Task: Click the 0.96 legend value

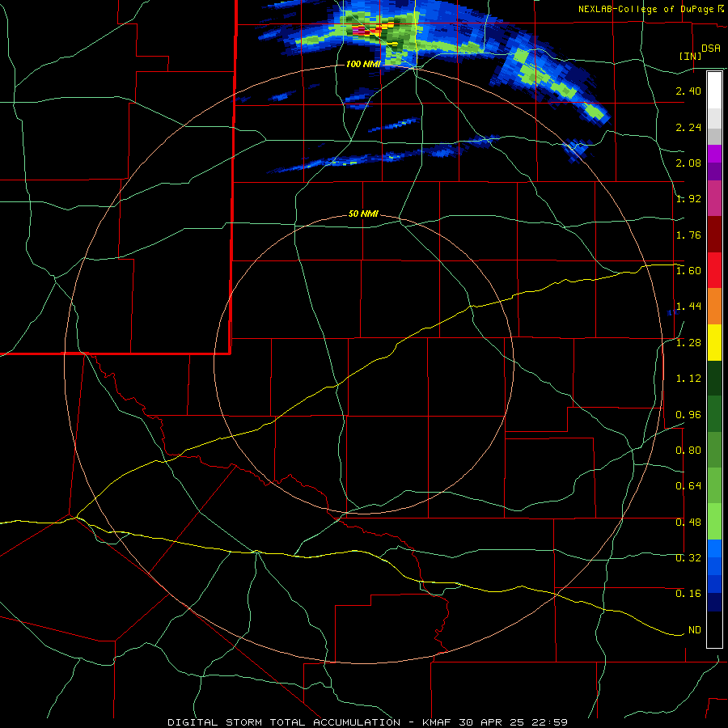Action: click(x=688, y=415)
